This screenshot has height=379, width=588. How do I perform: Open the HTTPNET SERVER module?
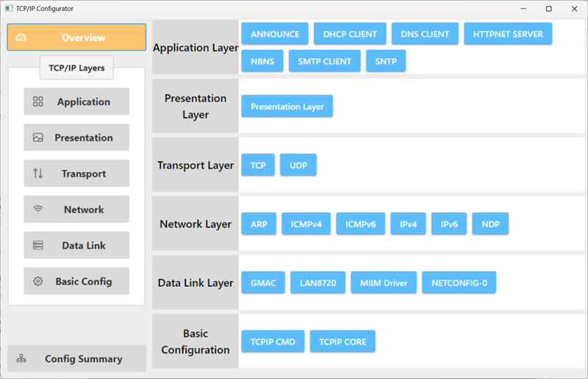[508, 34]
